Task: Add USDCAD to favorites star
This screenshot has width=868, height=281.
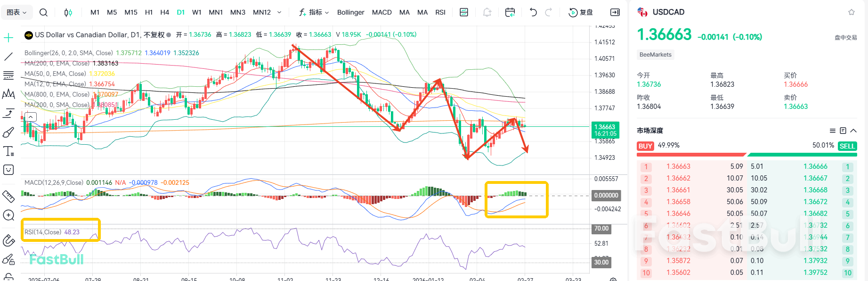Action: tap(852, 12)
